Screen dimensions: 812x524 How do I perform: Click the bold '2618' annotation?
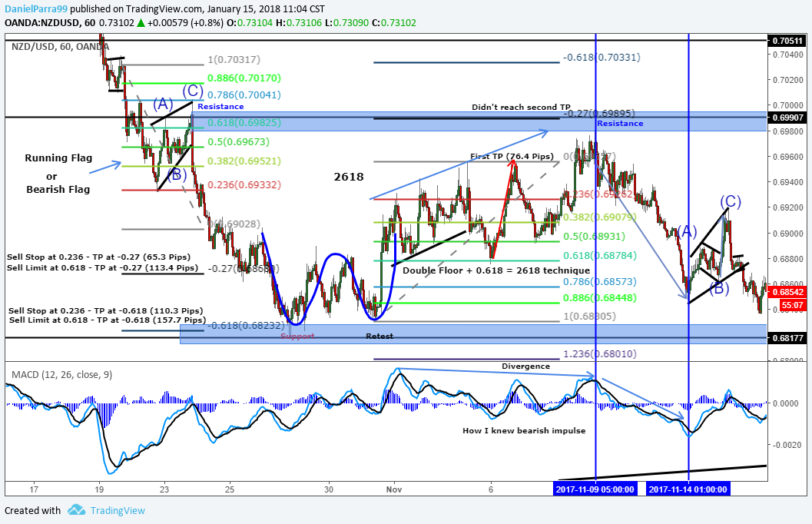pyautogui.click(x=349, y=177)
